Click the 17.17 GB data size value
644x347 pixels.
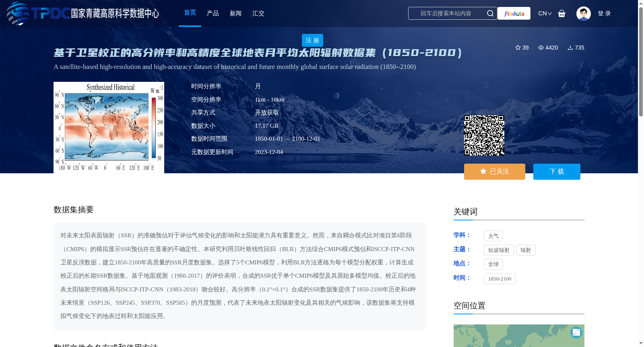[266, 126]
